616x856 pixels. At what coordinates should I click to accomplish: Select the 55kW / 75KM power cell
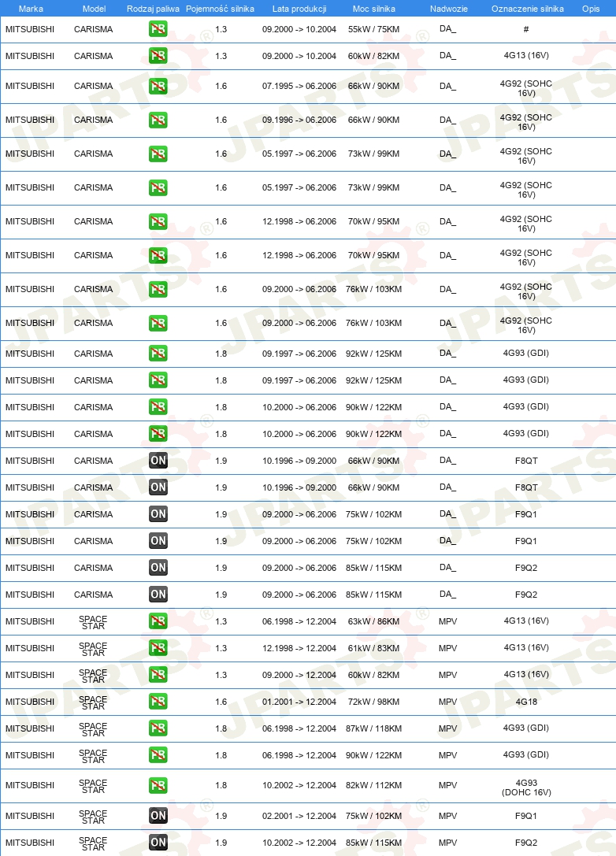[x=373, y=29]
